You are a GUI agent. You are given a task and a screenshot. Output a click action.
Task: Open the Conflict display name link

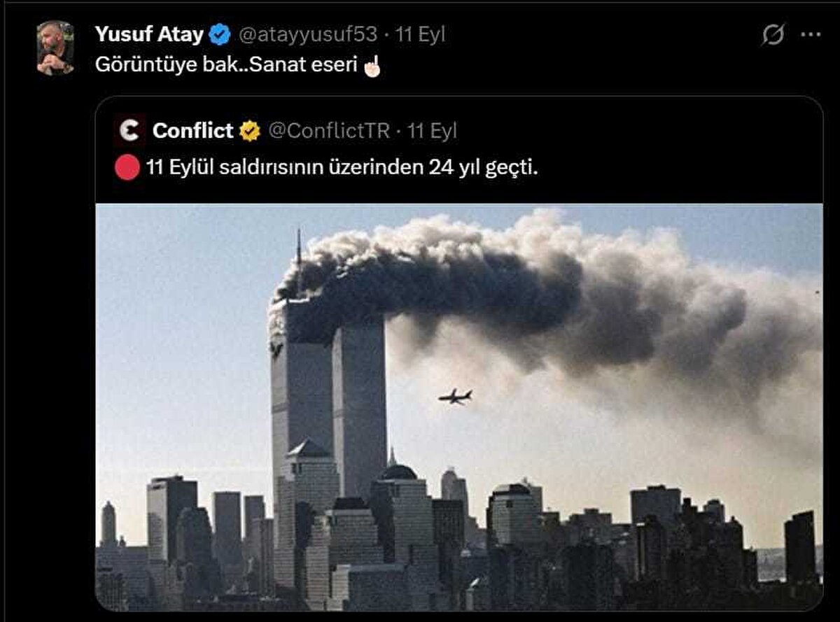(x=192, y=131)
